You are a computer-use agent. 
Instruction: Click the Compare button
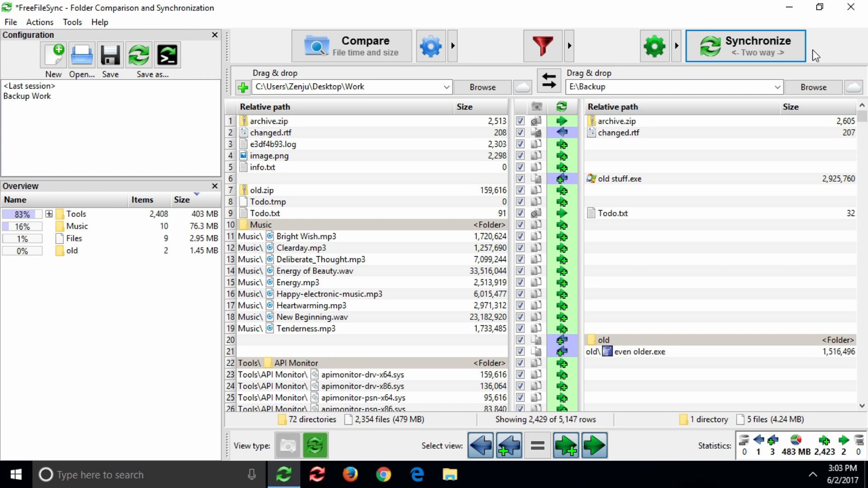tap(352, 46)
